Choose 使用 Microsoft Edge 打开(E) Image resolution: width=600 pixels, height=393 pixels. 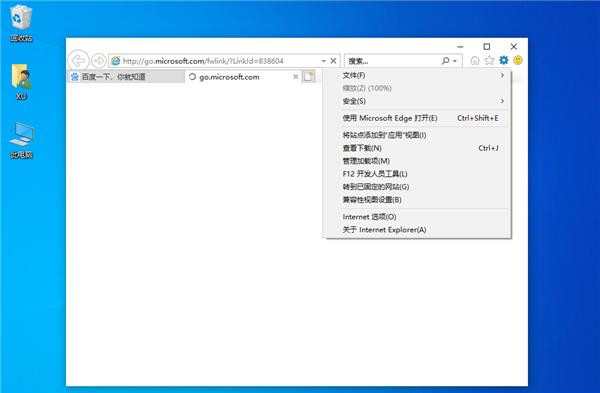coord(417,118)
